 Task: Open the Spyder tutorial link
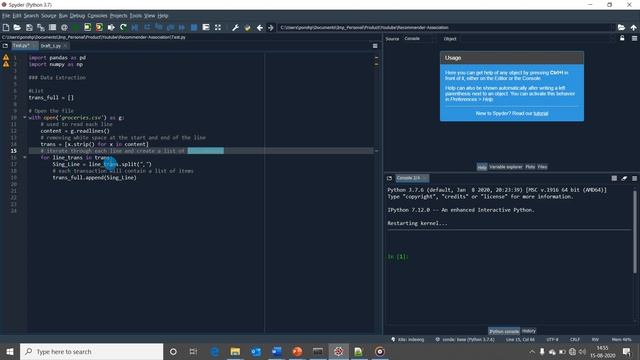coord(540,113)
